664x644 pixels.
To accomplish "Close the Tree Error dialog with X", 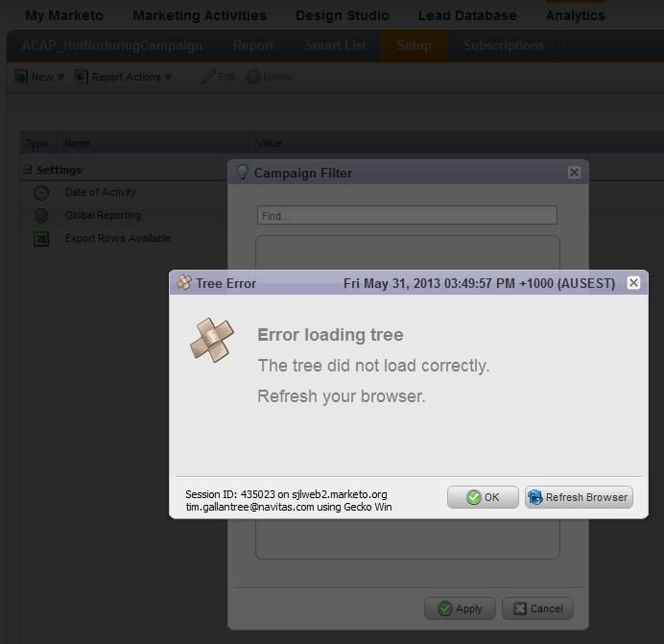I will [x=633, y=283].
